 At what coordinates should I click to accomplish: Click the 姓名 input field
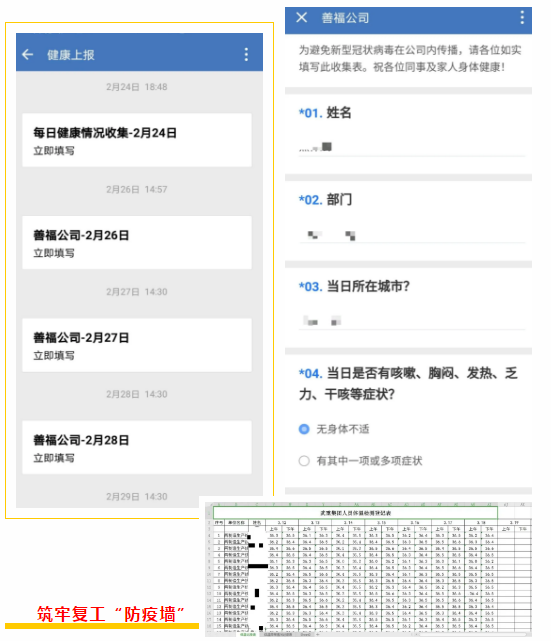pyautogui.click(x=412, y=147)
